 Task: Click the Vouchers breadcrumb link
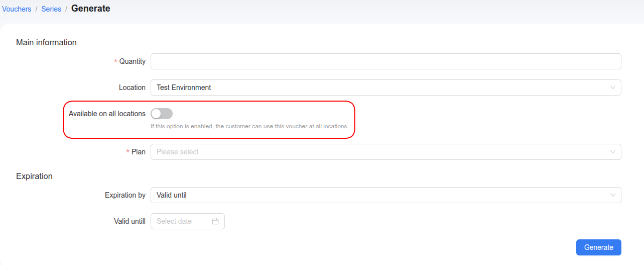17,9
